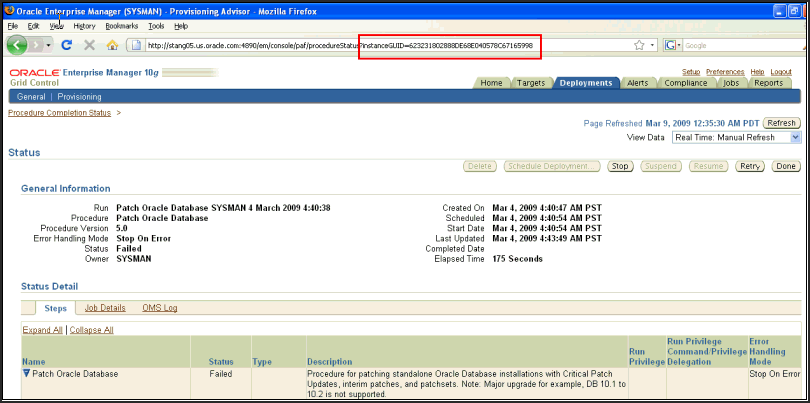This screenshot has height=403, width=810.
Task: Click the URL address field
Action: tap(387, 45)
